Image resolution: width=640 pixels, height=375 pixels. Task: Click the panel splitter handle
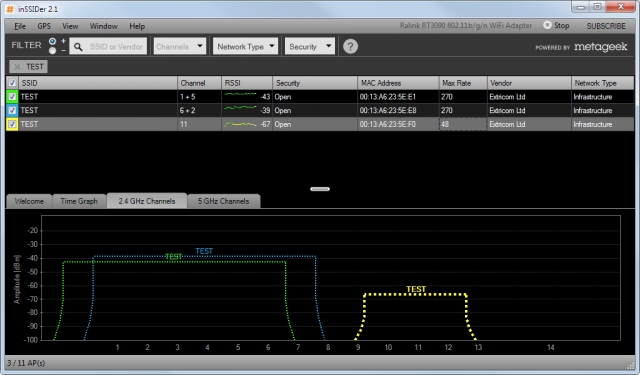[320, 189]
